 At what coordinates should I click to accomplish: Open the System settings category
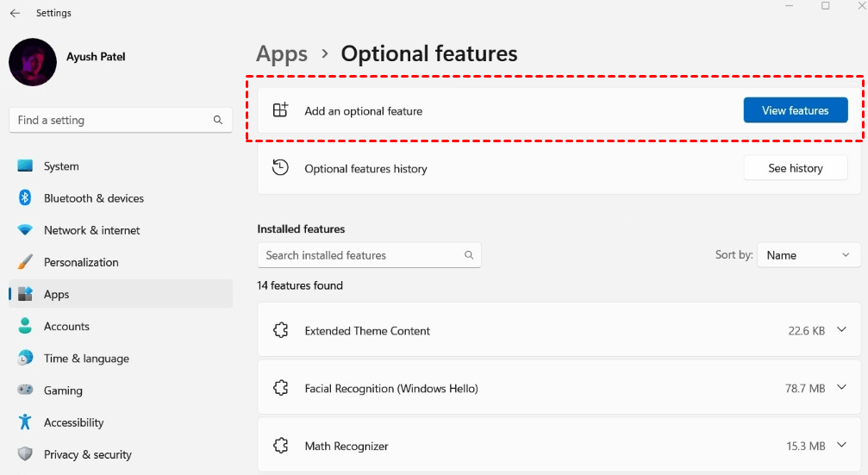[61, 166]
